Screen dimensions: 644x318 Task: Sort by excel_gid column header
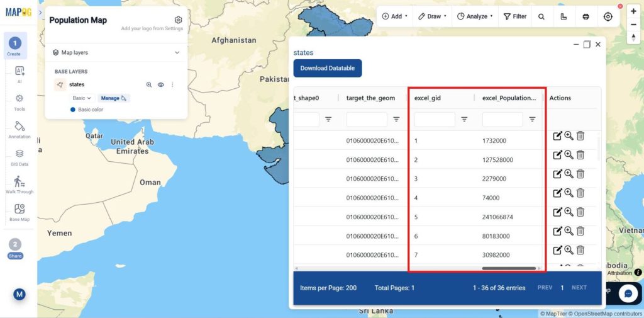coord(427,98)
